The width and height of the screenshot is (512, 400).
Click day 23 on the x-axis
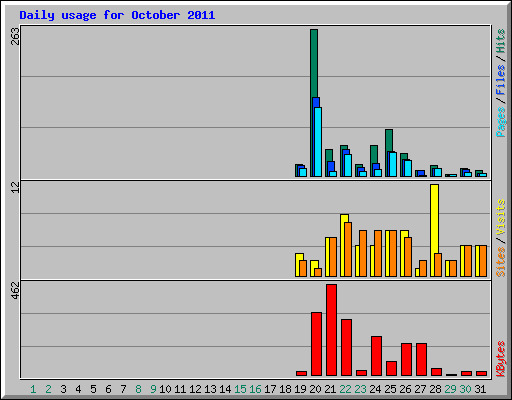pyautogui.click(x=360, y=389)
